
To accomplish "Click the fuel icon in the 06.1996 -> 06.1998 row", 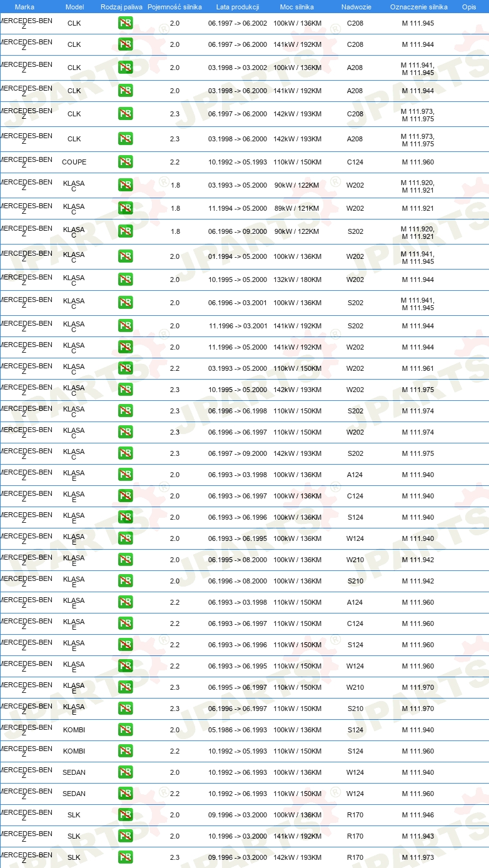I will point(125,411).
